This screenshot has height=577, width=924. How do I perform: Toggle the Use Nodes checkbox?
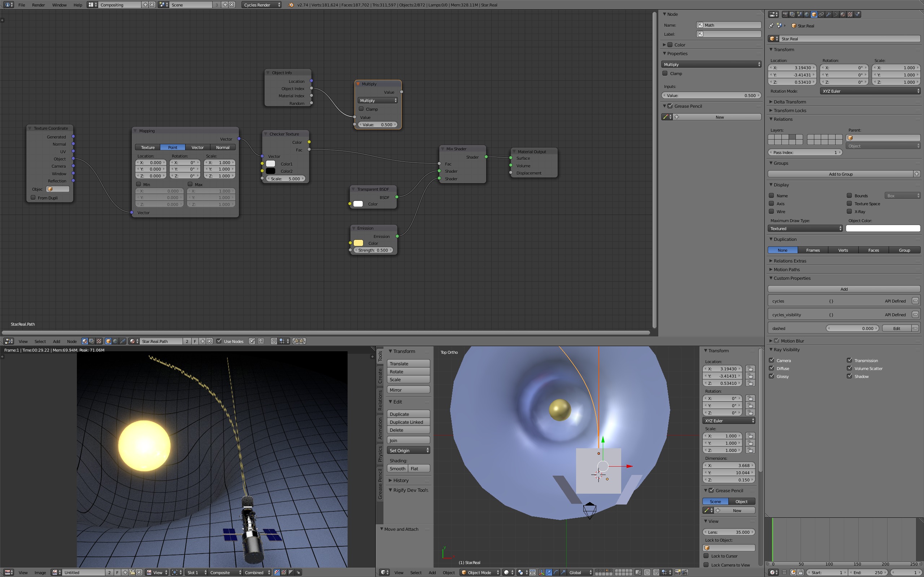click(219, 341)
